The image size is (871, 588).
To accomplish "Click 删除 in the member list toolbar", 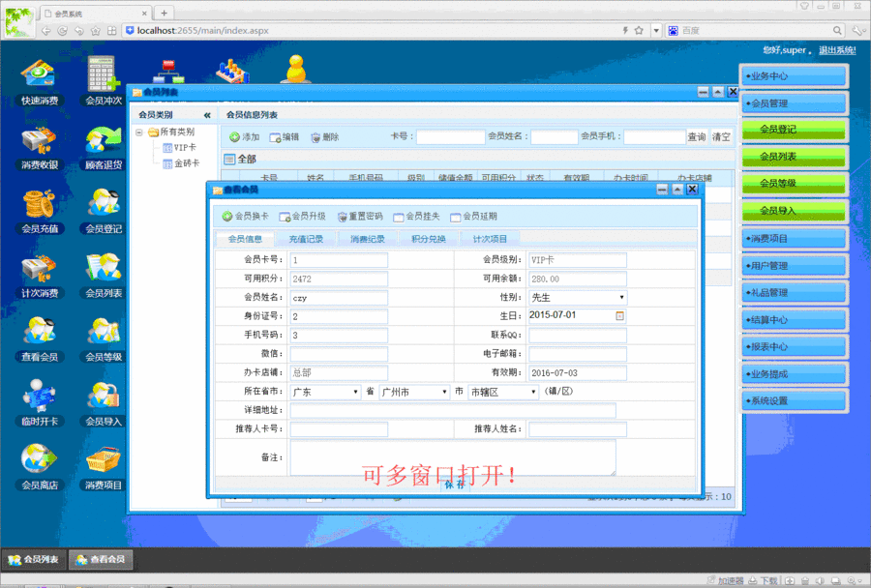I will point(325,137).
